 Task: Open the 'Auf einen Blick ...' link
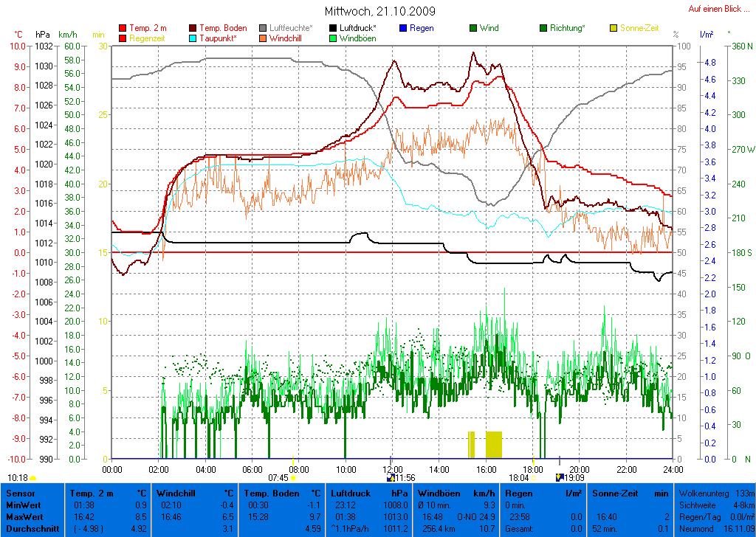tap(714, 9)
